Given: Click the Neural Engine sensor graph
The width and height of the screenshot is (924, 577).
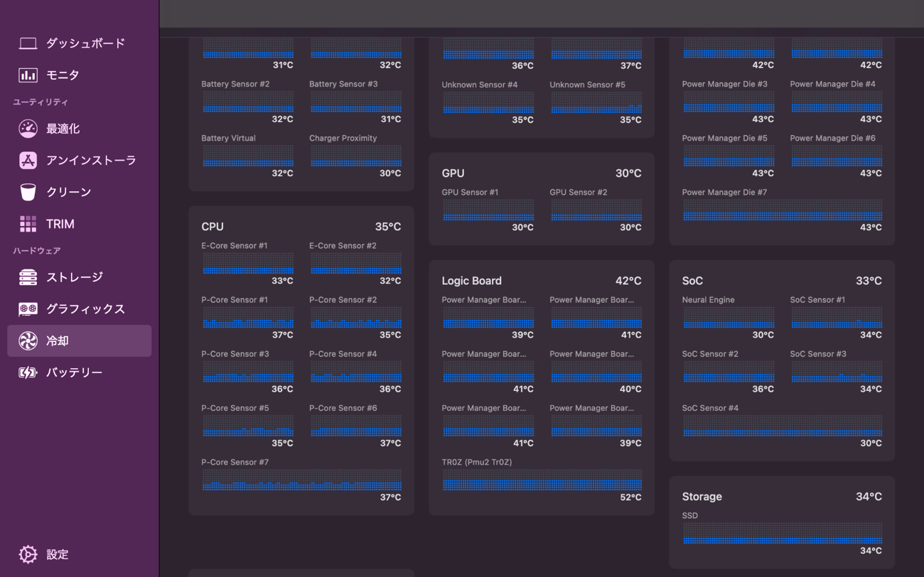Looking at the screenshot, I should tap(729, 318).
